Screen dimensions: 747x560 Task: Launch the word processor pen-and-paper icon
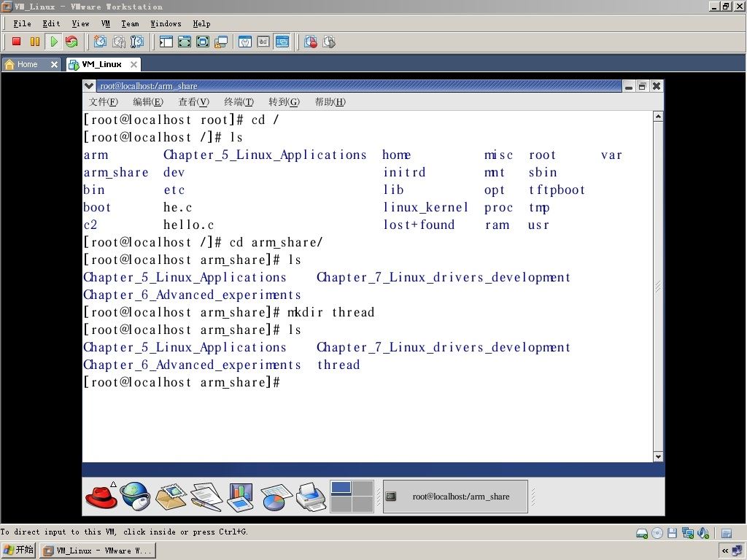coord(206,497)
